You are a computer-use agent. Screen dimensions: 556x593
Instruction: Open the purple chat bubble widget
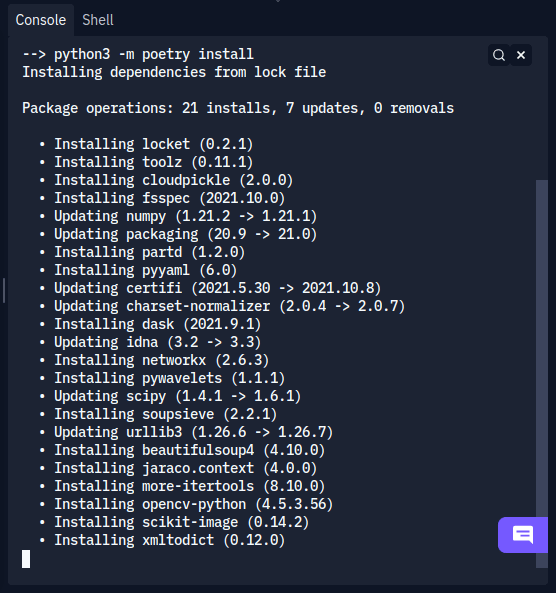point(523,535)
